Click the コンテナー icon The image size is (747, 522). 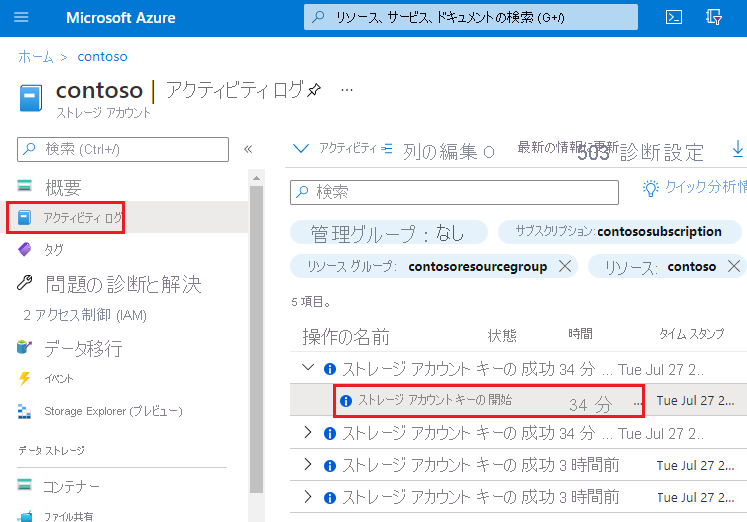pyautogui.click(x=24, y=484)
